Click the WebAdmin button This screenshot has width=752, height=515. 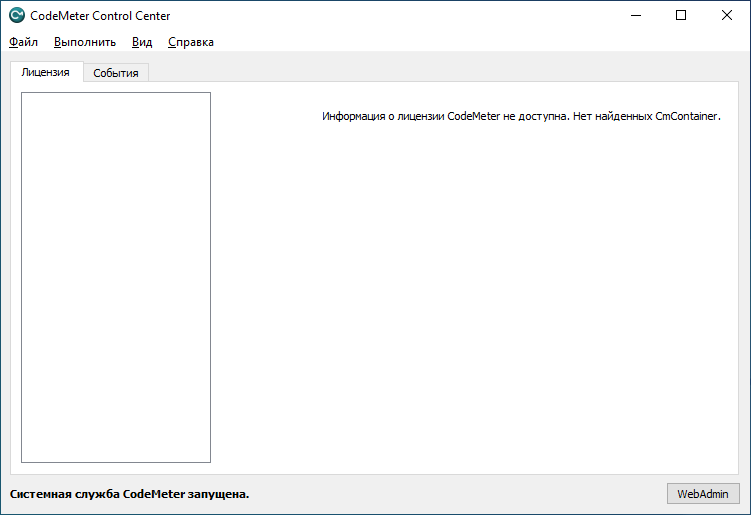[703, 493]
